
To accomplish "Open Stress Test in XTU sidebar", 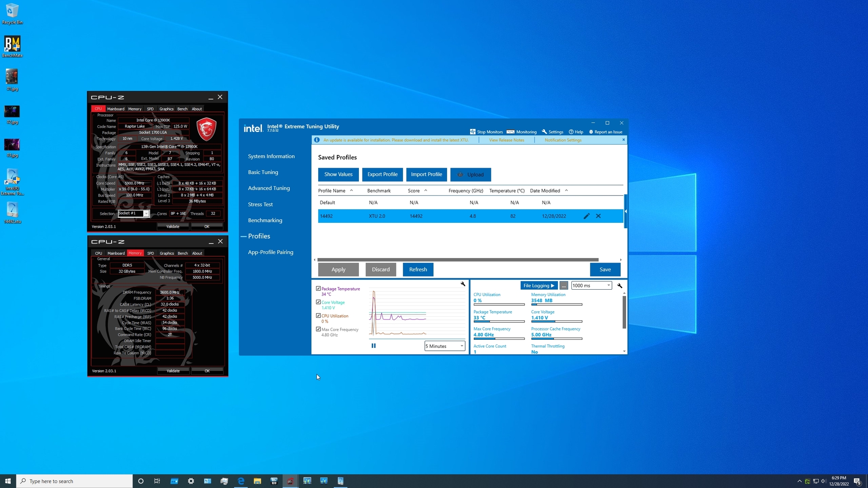I will coord(260,204).
